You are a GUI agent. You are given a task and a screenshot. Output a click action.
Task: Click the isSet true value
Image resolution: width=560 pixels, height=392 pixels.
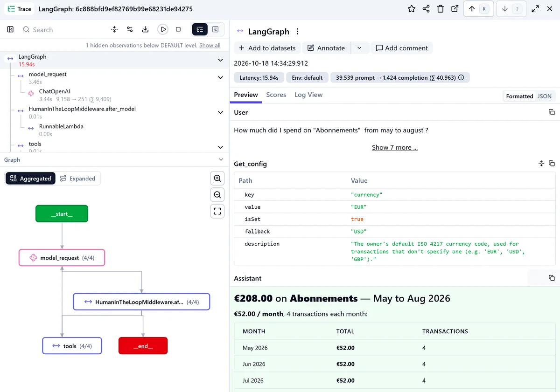click(357, 219)
